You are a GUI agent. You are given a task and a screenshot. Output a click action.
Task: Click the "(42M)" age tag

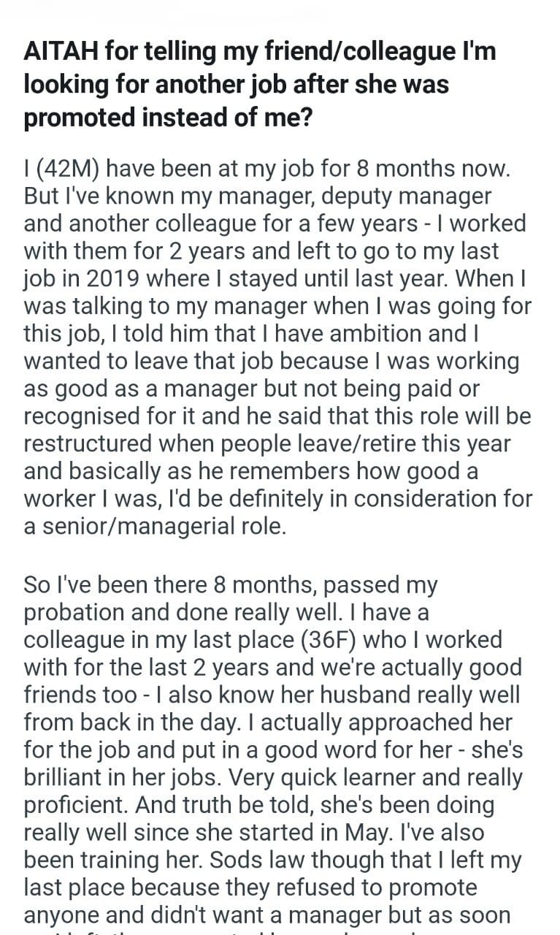68,168
